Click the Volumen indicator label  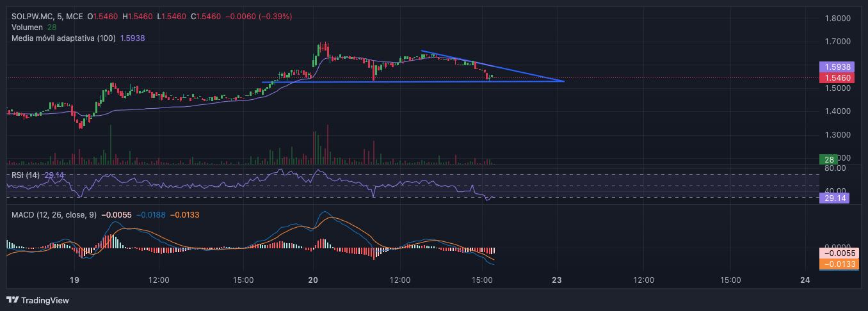(x=27, y=28)
